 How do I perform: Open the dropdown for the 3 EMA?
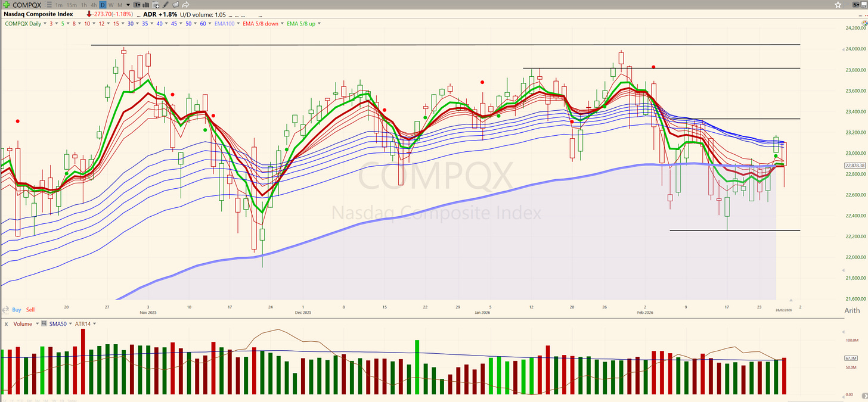(57, 23)
